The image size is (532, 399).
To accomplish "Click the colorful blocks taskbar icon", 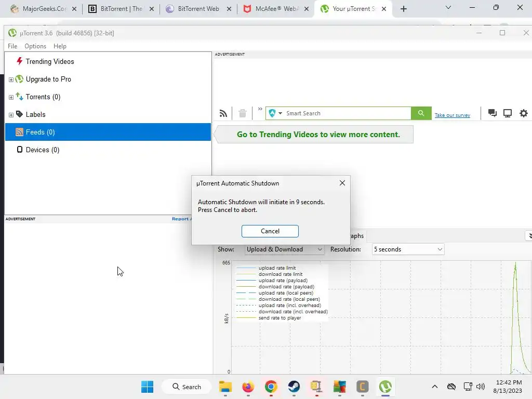I will [x=339, y=387].
